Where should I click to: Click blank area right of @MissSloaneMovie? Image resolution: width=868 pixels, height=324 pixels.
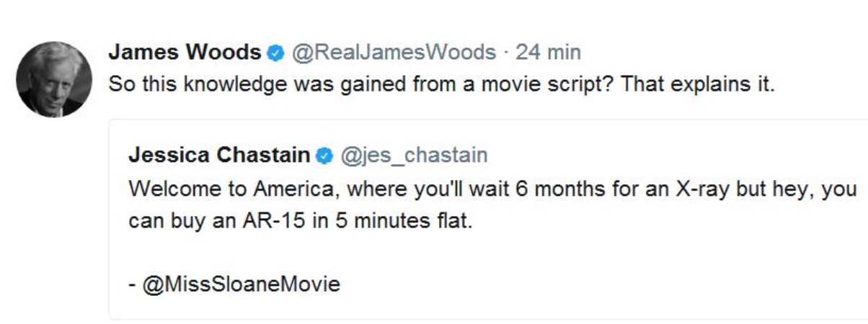pyautogui.click(x=577, y=284)
